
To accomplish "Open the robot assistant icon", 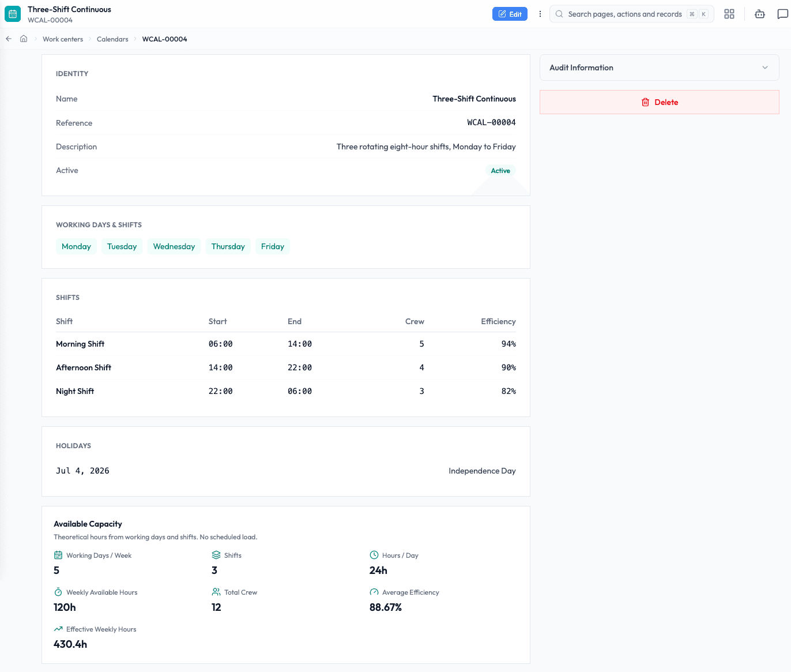I will [x=760, y=14].
